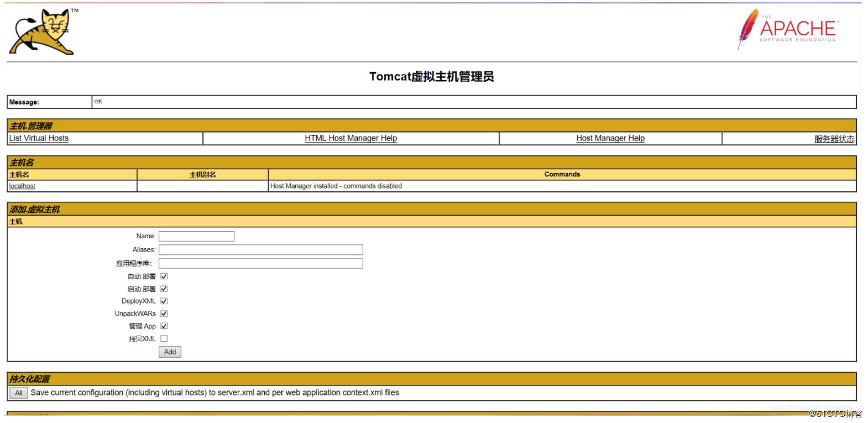Screen dimensions: 868x423
Task: Focus the Name input field
Action: click(196, 236)
